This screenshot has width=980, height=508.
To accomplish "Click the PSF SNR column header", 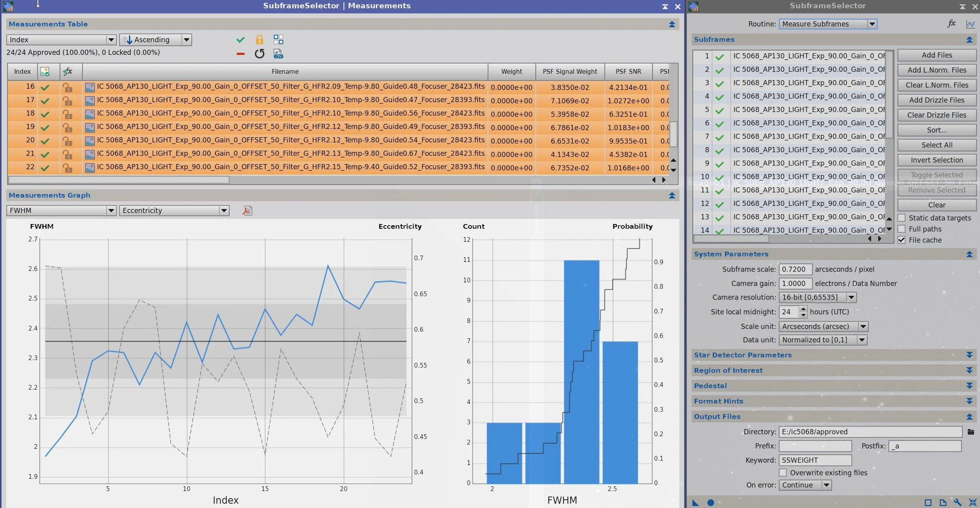I will click(x=628, y=71).
